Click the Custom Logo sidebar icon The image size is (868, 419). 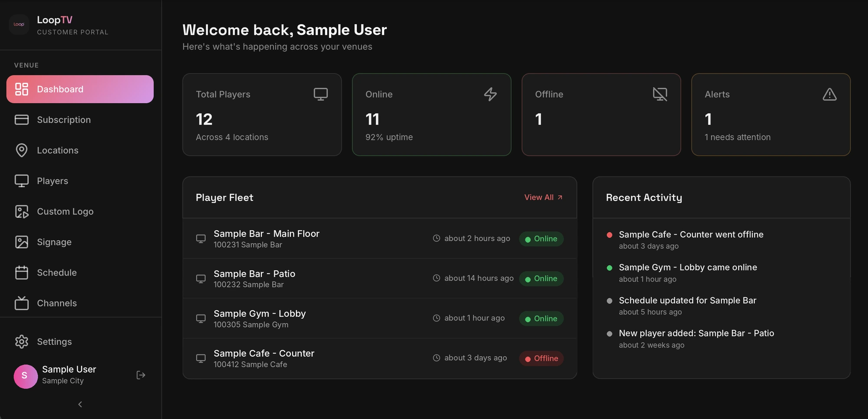22,211
